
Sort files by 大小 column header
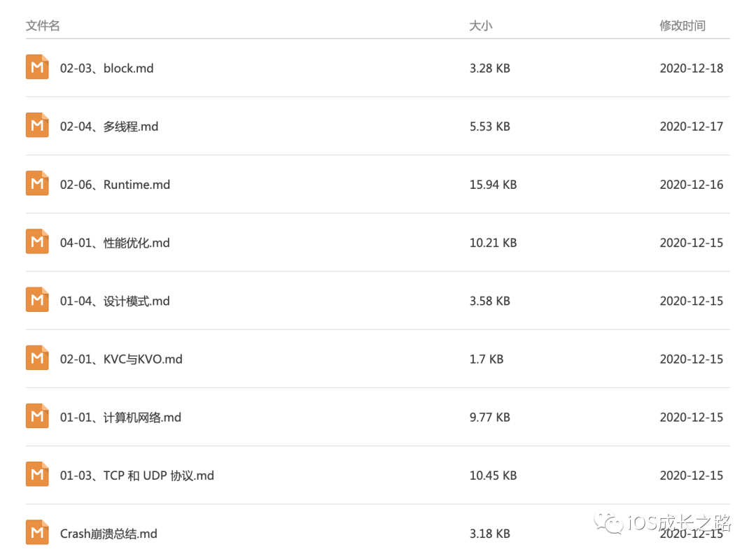[481, 26]
